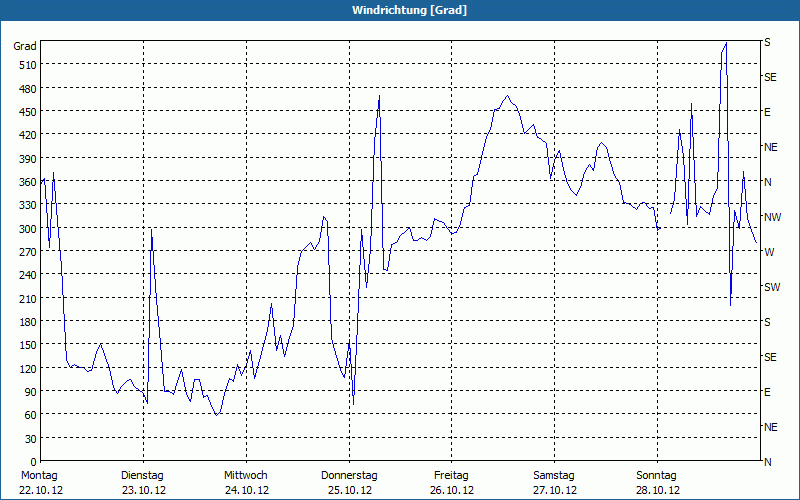
Task: Select the 150 y-axis tick label
Action: pos(28,345)
